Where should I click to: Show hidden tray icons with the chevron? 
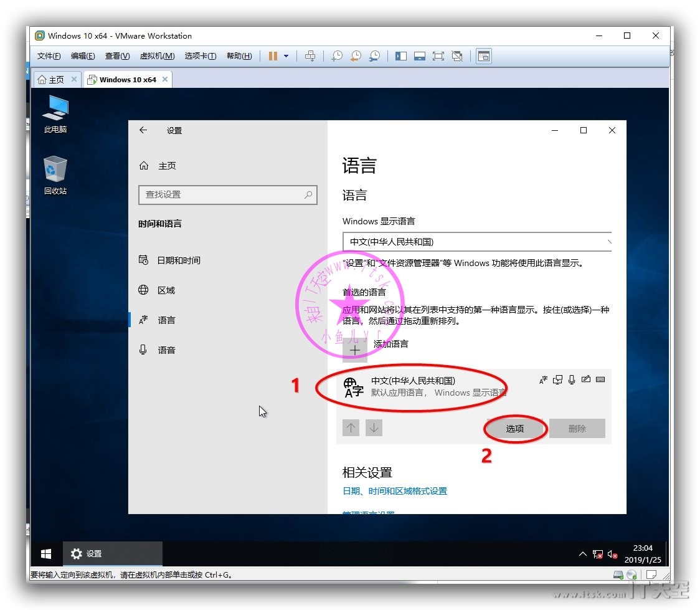pos(582,554)
